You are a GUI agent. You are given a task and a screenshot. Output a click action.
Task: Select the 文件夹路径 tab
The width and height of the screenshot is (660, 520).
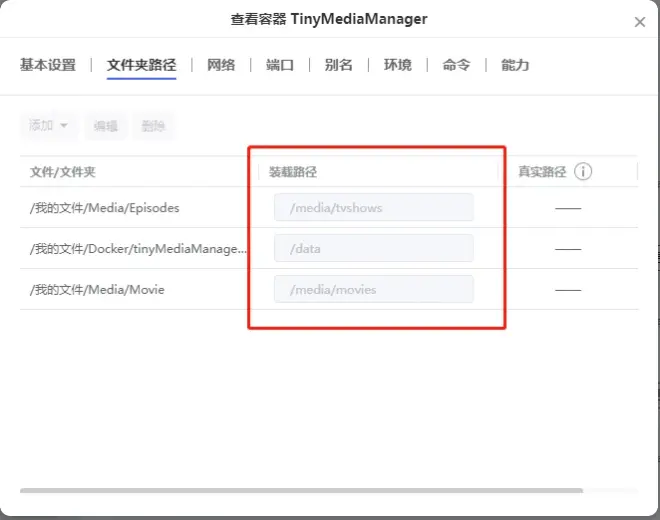[141, 65]
